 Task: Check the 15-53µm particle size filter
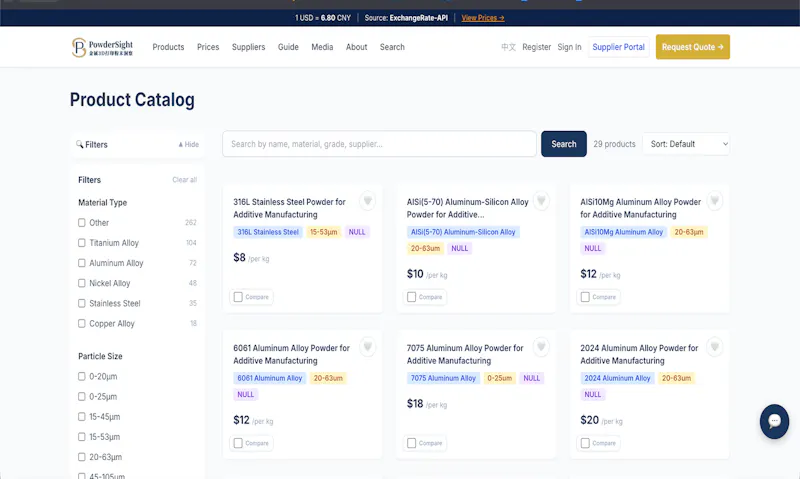pos(82,437)
